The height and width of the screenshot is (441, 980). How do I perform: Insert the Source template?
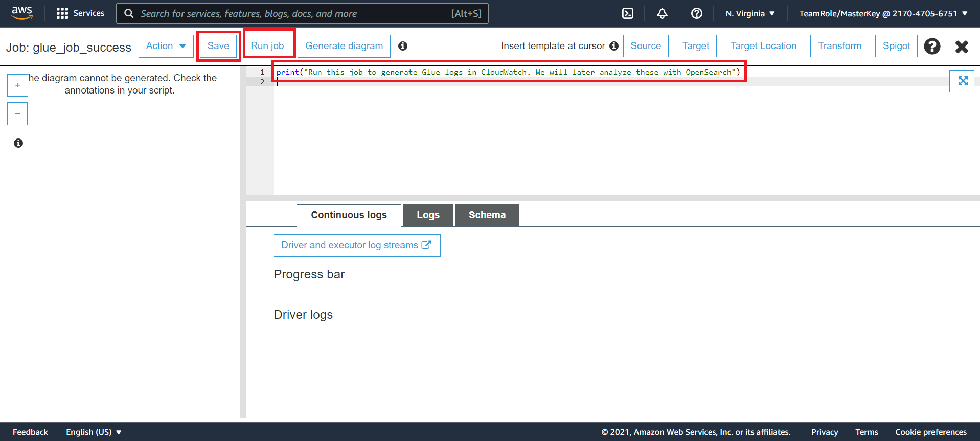pos(646,46)
